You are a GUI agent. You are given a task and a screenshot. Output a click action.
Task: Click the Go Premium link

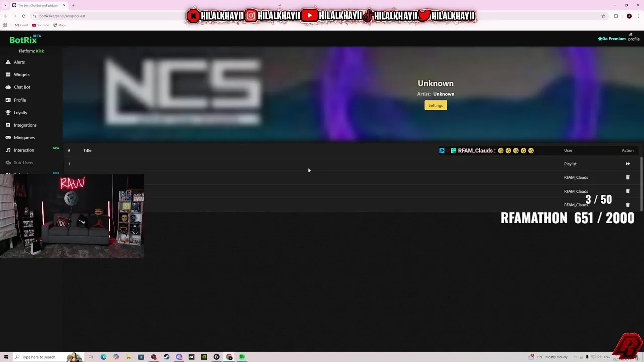click(612, 39)
